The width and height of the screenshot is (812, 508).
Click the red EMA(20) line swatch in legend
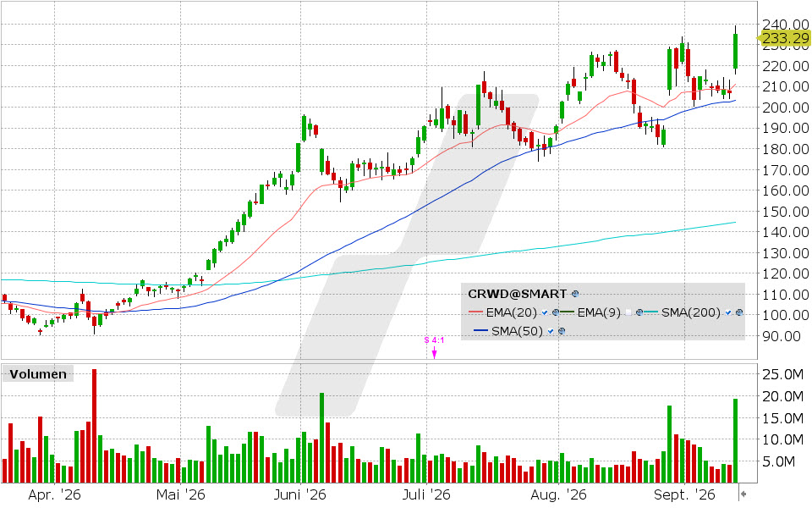475,312
